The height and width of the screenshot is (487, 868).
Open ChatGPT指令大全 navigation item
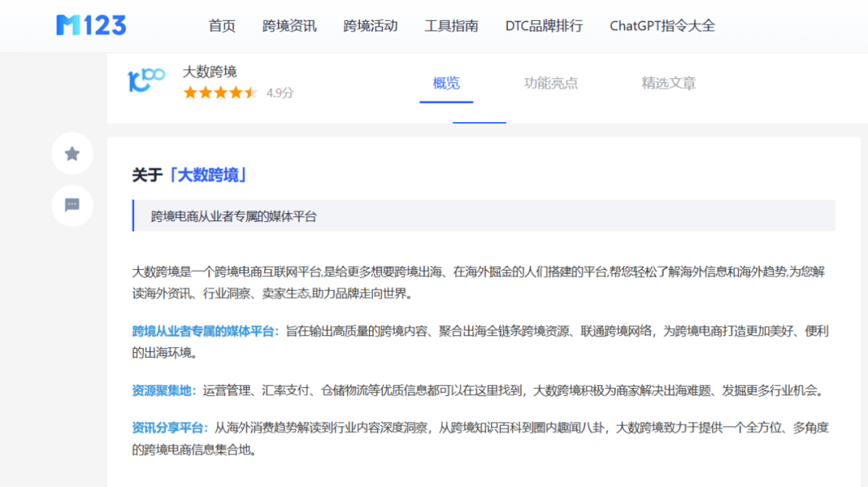coord(662,26)
